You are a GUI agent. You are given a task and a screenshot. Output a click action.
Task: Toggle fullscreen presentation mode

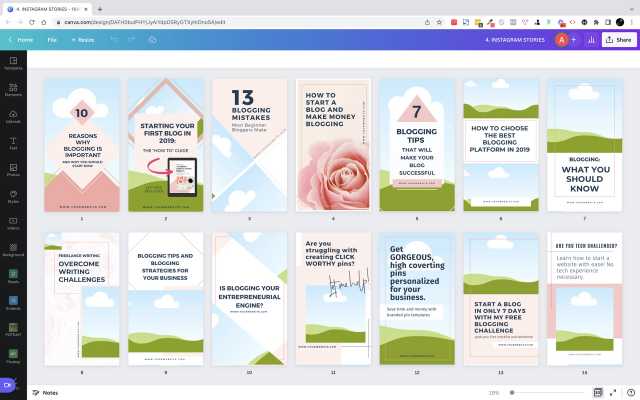(x=613, y=392)
